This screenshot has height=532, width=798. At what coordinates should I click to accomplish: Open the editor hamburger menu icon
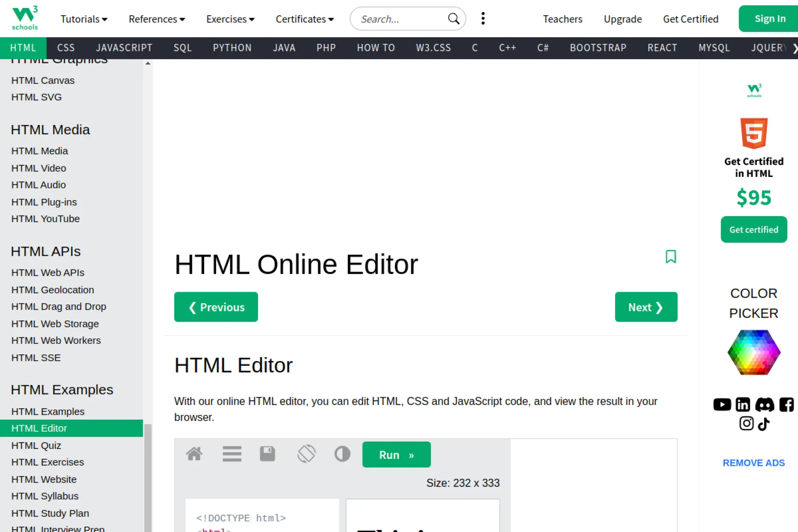[x=232, y=454]
